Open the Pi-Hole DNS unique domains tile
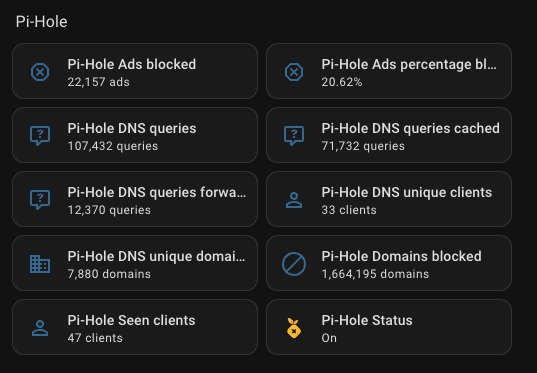The image size is (537, 373). [135, 263]
